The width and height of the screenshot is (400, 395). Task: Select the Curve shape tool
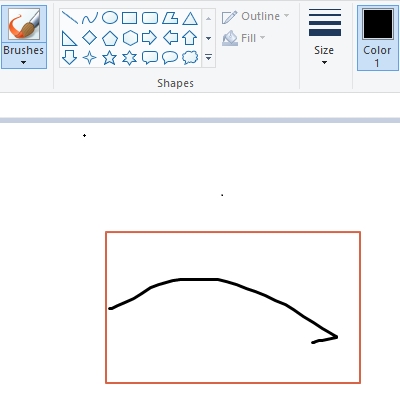coord(90,18)
